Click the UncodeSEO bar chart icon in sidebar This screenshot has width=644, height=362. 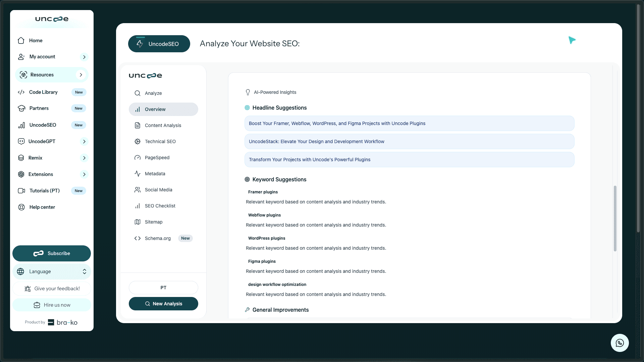(21, 125)
